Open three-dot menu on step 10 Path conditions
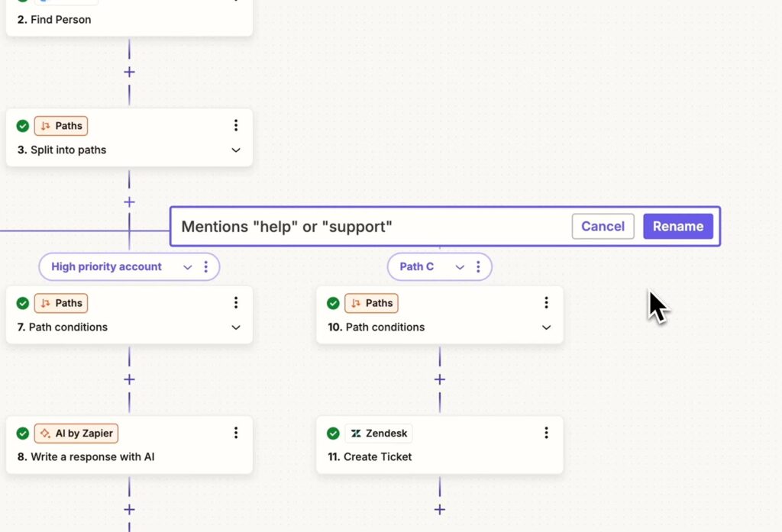 (546, 303)
